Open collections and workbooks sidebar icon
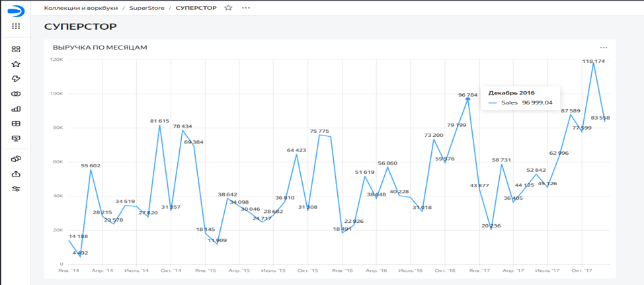644x285 pixels. tap(16, 50)
